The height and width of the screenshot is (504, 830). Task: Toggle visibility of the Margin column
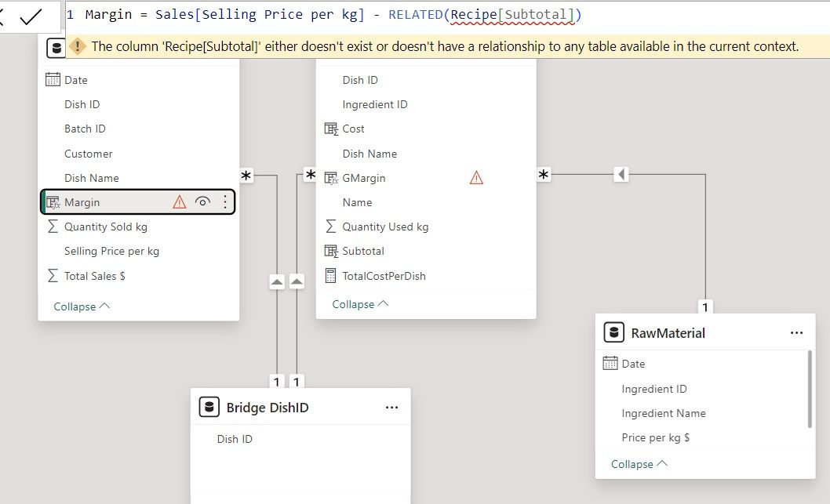(x=202, y=201)
